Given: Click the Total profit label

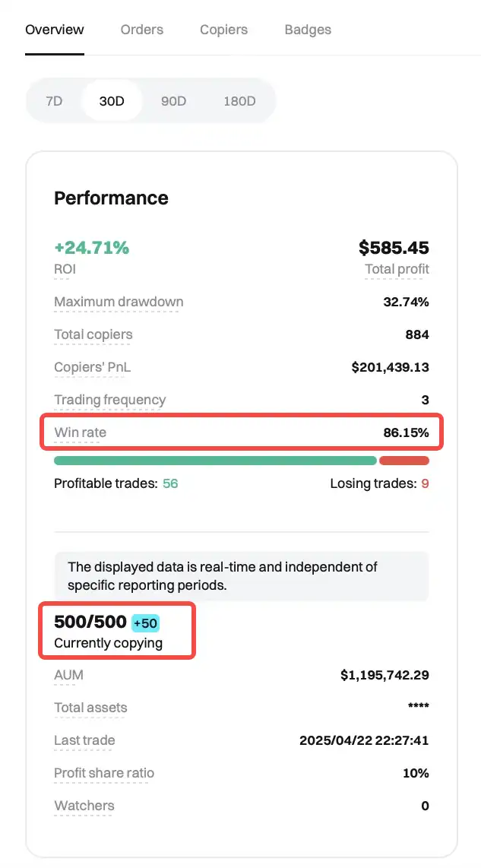Looking at the screenshot, I should (x=397, y=269).
